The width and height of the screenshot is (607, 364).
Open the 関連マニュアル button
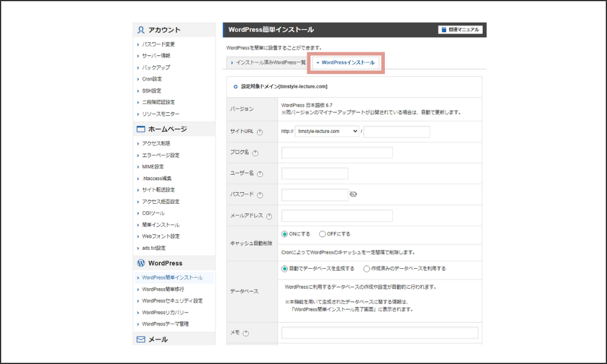pos(460,30)
